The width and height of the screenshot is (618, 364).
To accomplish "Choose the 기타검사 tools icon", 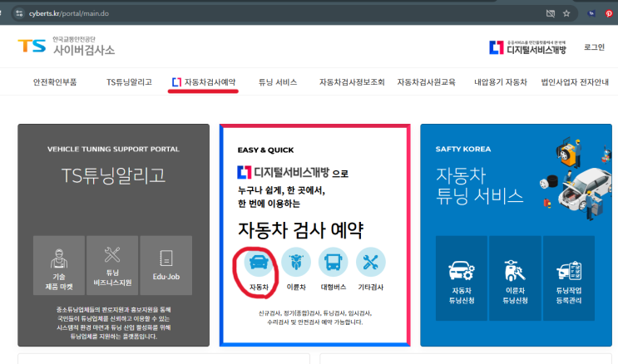I will (x=370, y=262).
